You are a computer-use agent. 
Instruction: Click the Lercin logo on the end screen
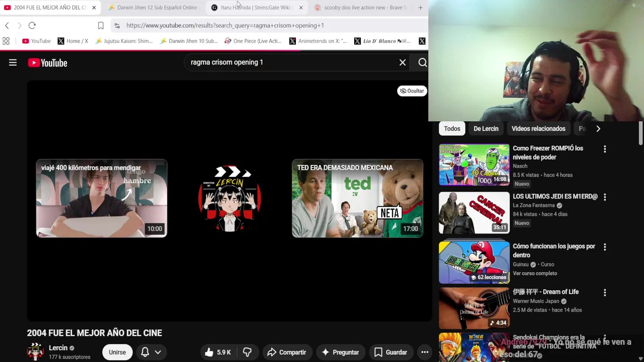229,198
